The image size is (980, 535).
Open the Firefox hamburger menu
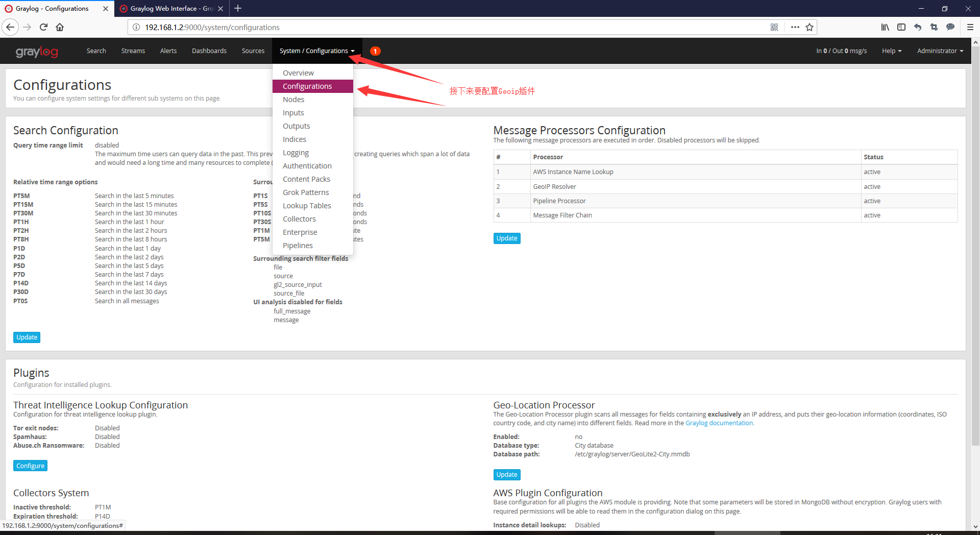point(970,27)
